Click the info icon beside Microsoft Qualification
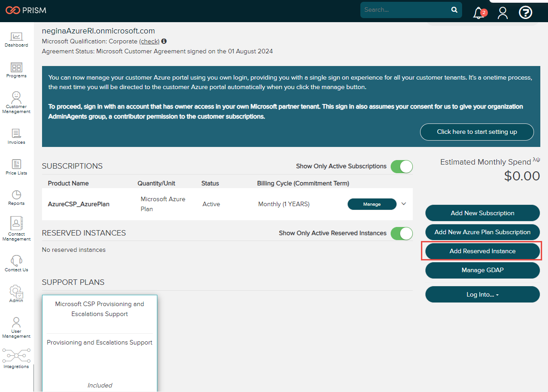The width and height of the screenshot is (548, 392). 163,41
